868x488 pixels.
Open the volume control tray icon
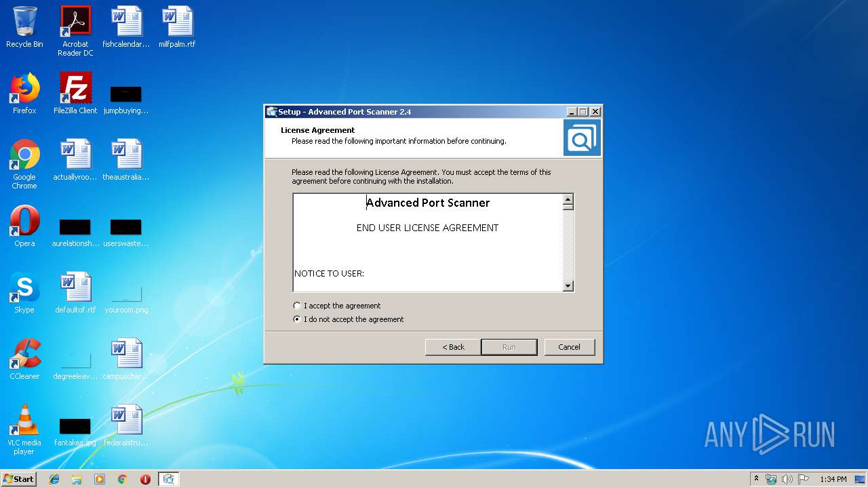click(787, 479)
